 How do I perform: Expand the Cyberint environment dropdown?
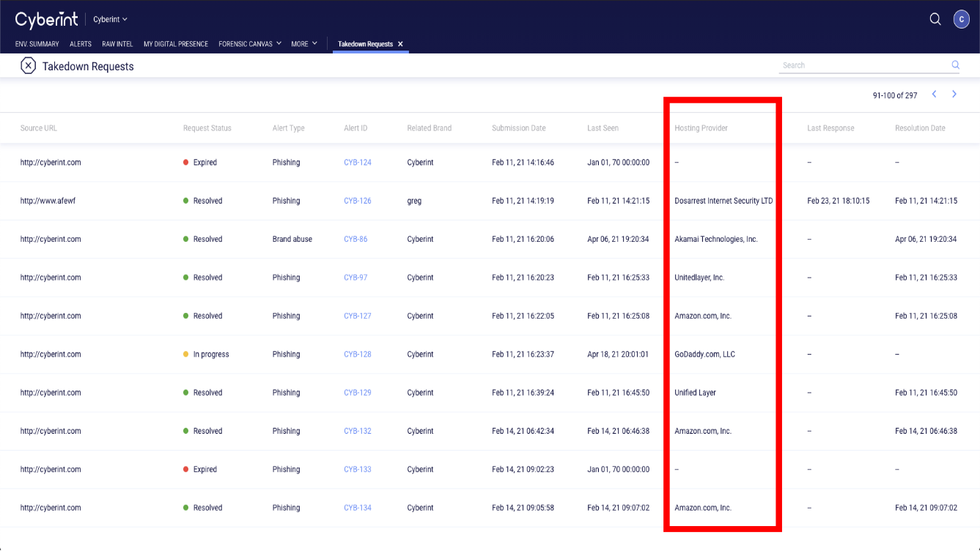coord(110,20)
